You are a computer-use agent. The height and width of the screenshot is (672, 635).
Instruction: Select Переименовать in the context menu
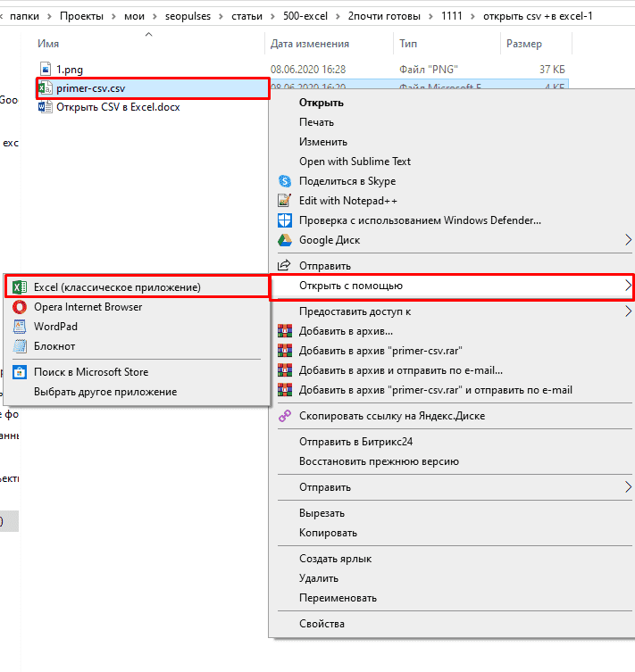point(338,598)
